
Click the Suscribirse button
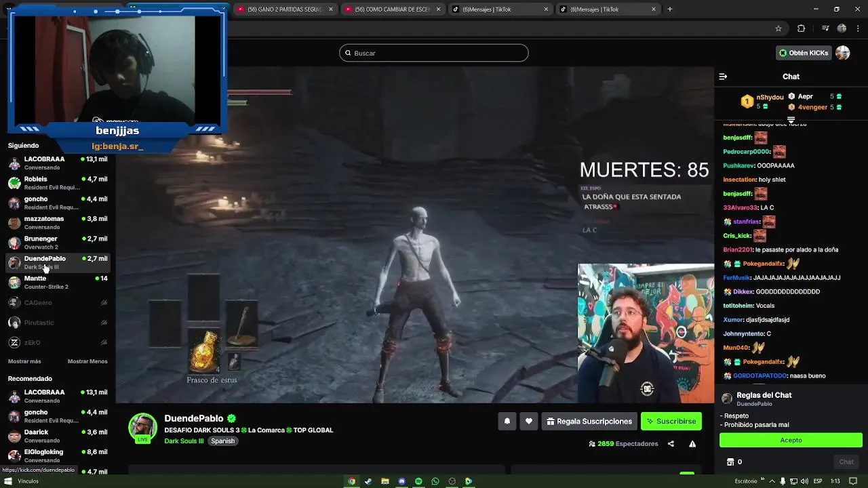click(x=671, y=422)
